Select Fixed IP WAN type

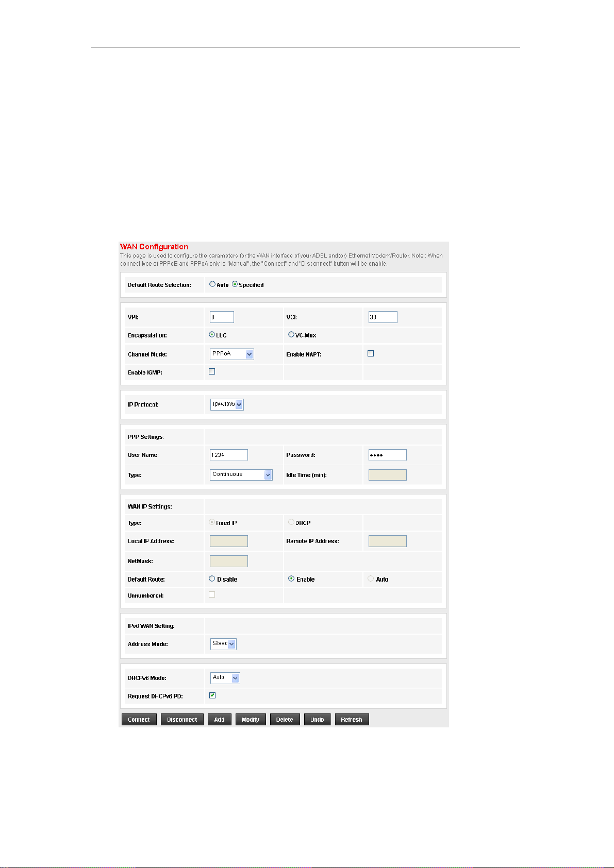(212, 522)
